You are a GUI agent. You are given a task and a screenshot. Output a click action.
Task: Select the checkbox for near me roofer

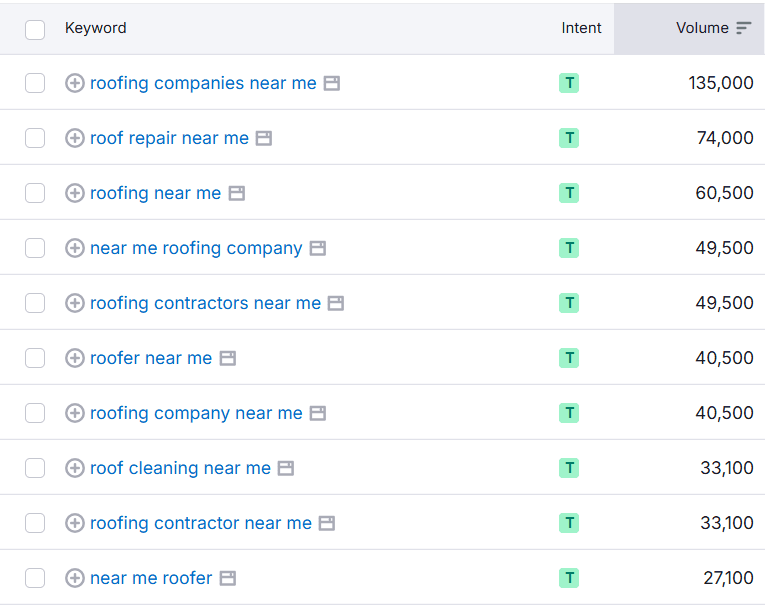click(x=35, y=578)
